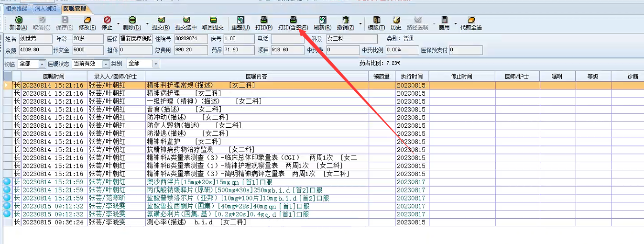Click the 重整(U) reorganize icon
This screenshot has height=244, width=644.
click(x=240, y=20)
